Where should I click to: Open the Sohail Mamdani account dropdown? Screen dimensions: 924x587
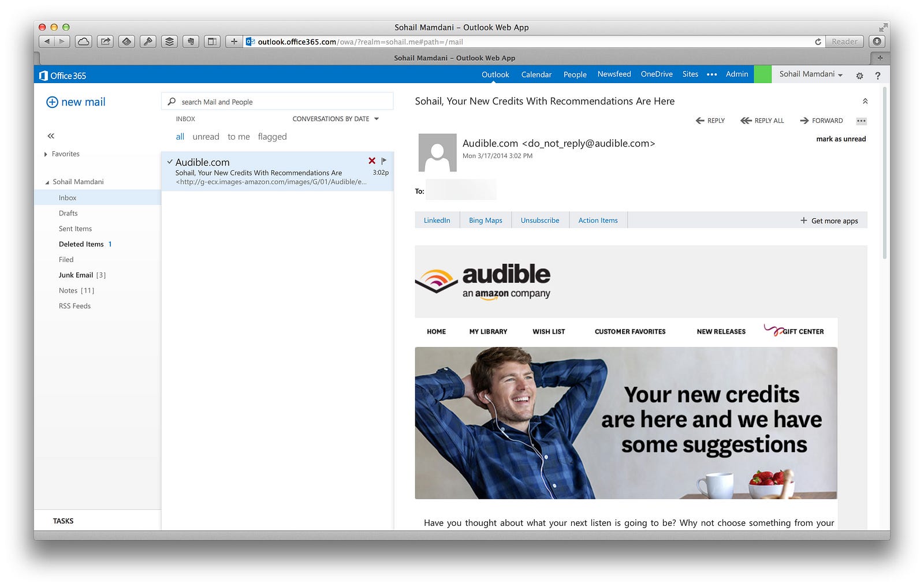[811, 74]
